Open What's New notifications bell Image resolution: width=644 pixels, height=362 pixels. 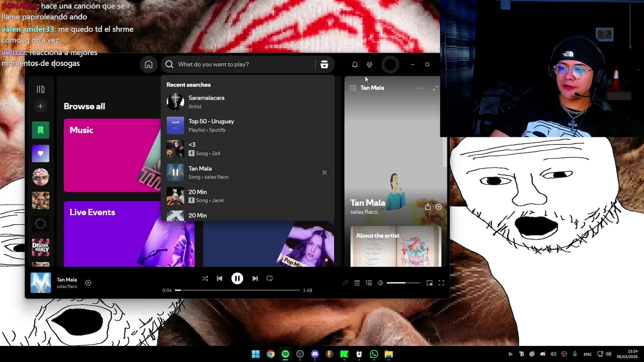pos(355,64)
